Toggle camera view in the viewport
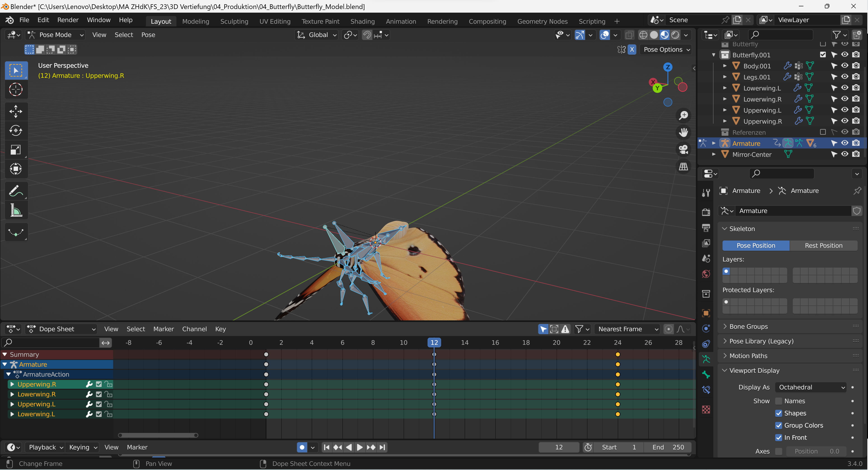The image size is (868, 470). pos(683,150)
